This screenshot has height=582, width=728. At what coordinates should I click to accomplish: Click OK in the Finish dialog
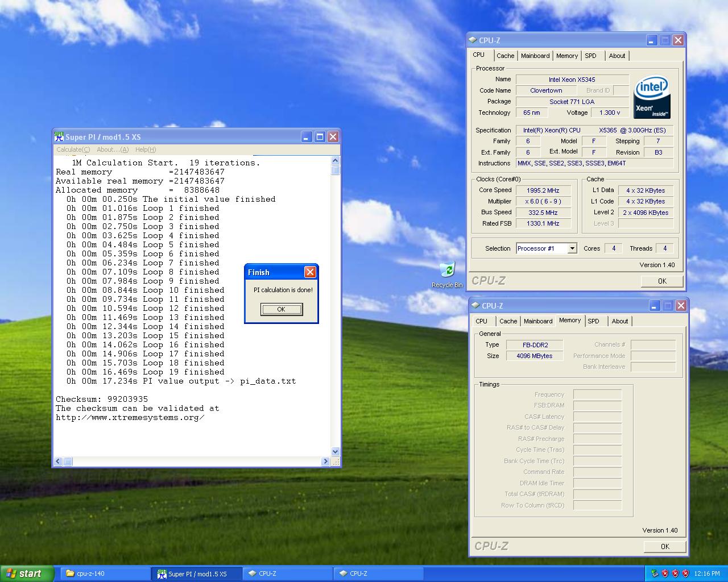pyautogui.click(x=282, y=309)
